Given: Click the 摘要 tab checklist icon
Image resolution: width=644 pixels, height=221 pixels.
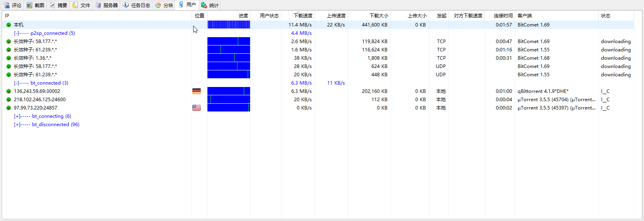Looking at the screenshot, I should [52, 5].
